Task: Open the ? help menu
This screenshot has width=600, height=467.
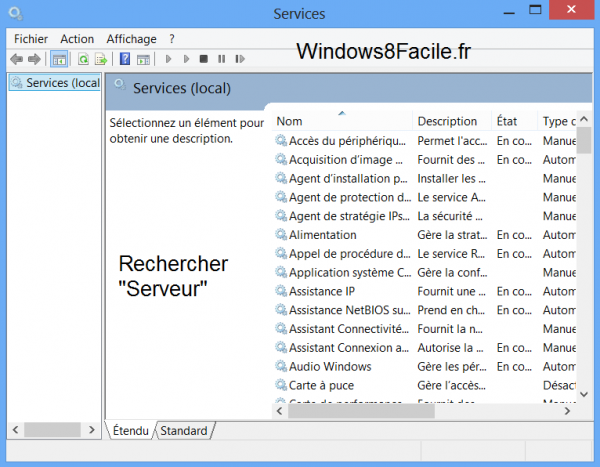Action: [172, 39]
